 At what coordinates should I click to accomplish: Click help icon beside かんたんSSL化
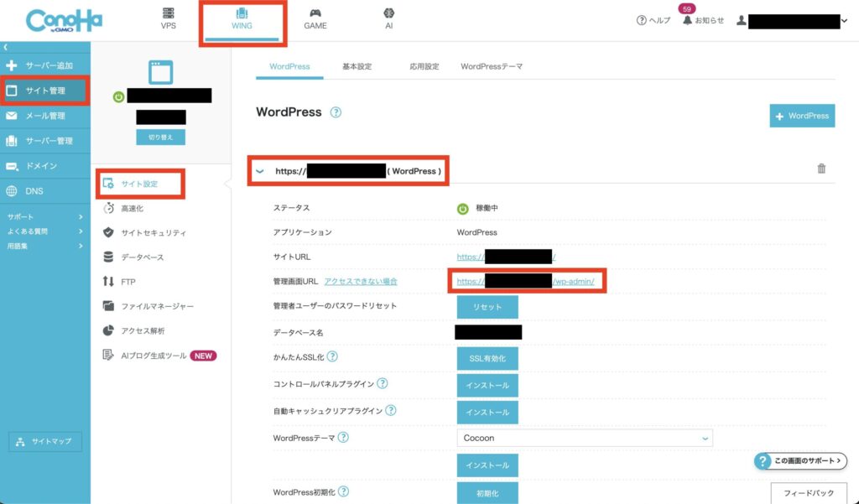pos(332,356)
